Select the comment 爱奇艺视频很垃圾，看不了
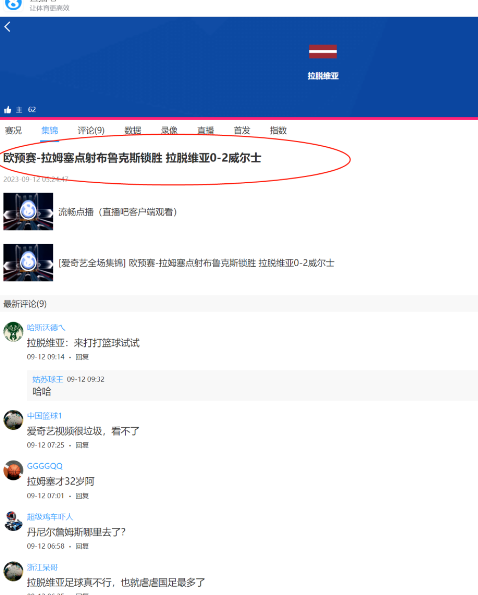The height and width of the screenshot is (595, 478). pos(83,431)
